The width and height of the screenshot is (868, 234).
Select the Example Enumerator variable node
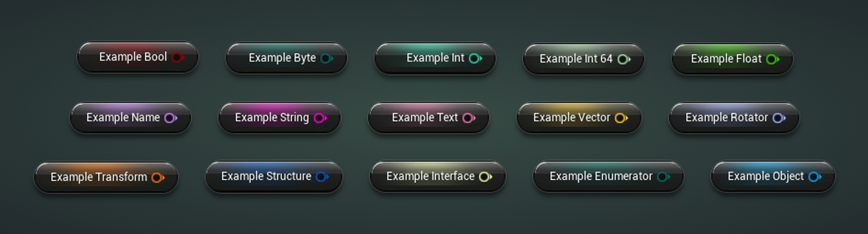[x=608, y=177]
